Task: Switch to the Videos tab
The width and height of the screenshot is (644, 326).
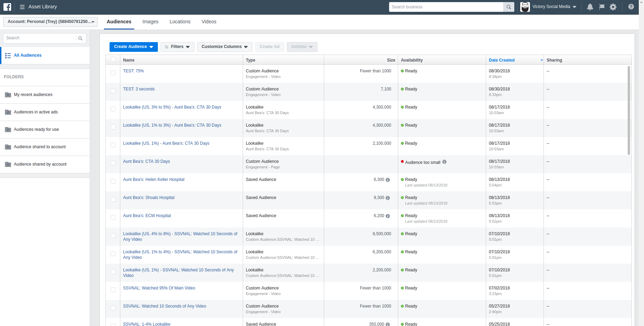Action: 209,22
